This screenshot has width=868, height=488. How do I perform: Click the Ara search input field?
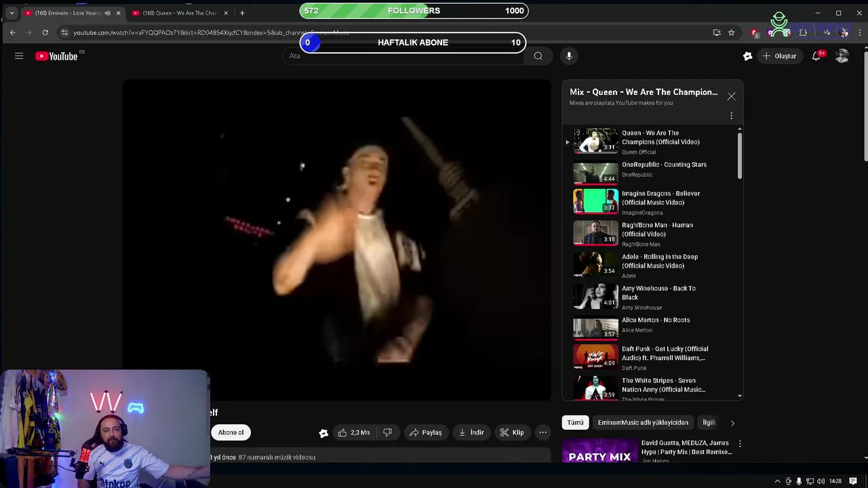pos(403,56)
